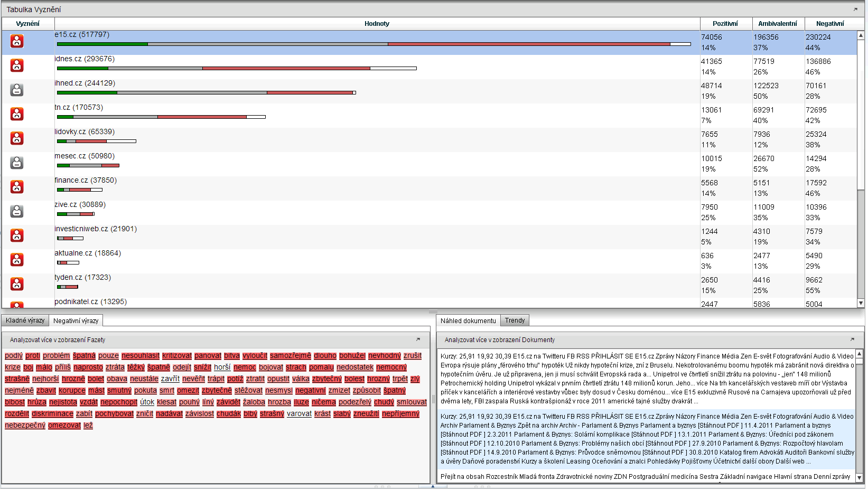The image size is (868, 491).
Task: Open the first document preview starting "Kurzy: 25,91"
Action: tap(646, 379)
